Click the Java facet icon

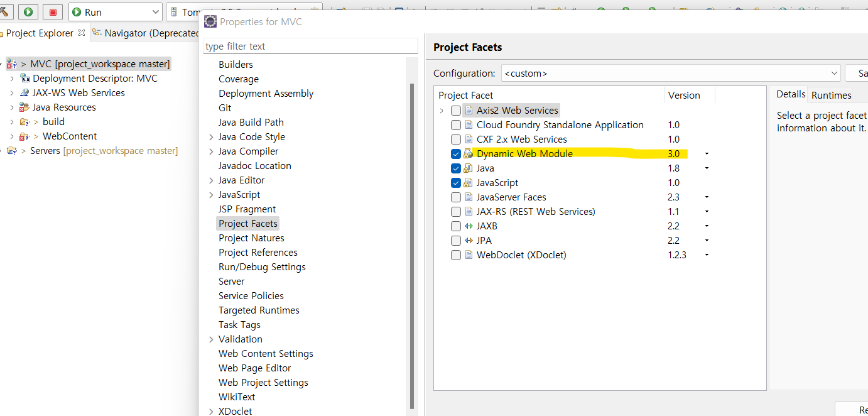click(469, 168)
